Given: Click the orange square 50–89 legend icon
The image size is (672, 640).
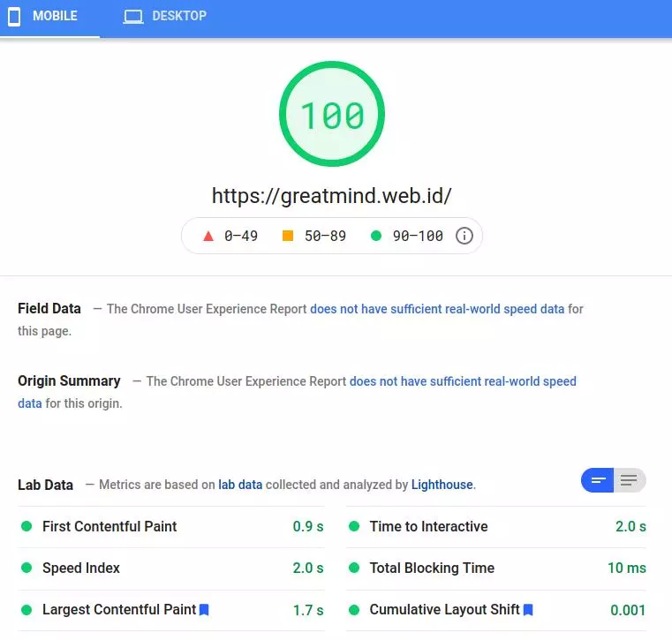Looking at the screenshot, I should pos(288,236).
